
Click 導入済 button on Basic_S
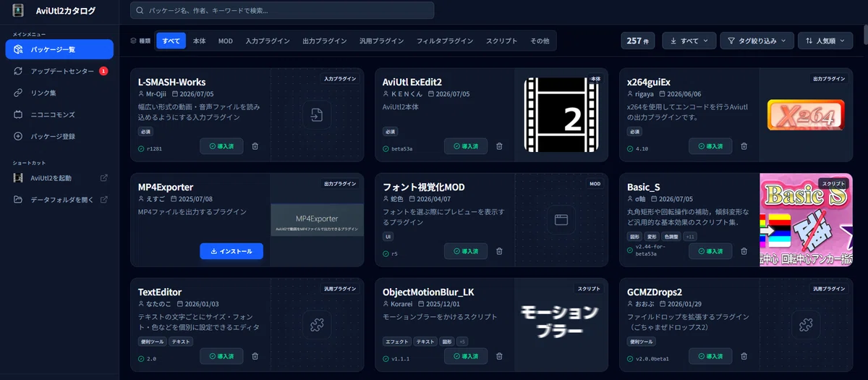[x=710, y=251]
